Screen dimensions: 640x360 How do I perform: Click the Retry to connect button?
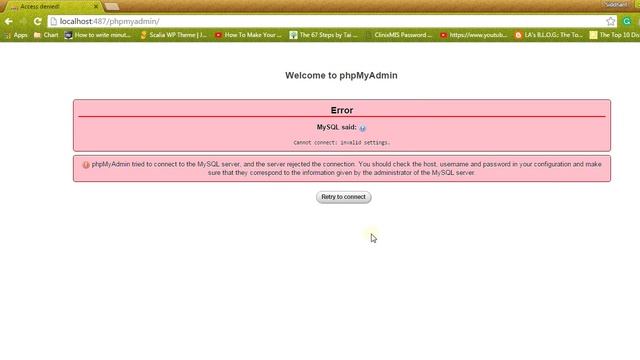tap(344, 197)
